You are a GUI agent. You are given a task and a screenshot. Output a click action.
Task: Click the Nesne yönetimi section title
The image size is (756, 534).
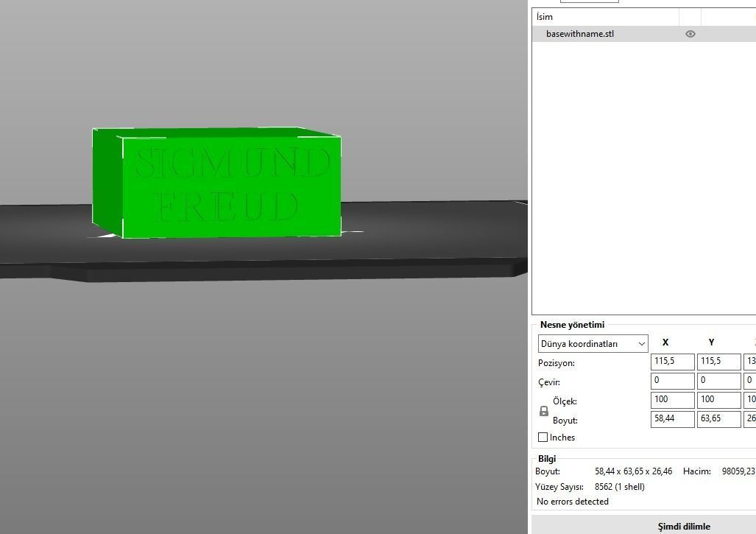tap(572, 325)
